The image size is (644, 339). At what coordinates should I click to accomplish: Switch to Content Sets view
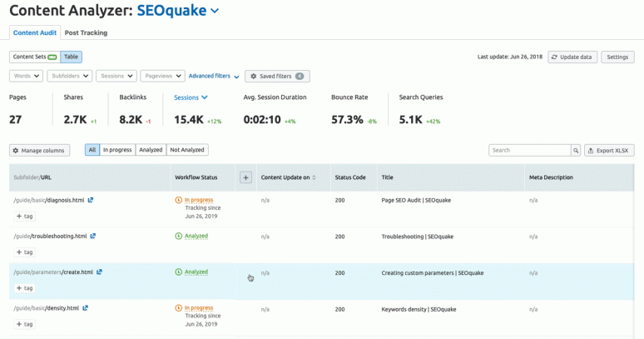click(35, 57)
